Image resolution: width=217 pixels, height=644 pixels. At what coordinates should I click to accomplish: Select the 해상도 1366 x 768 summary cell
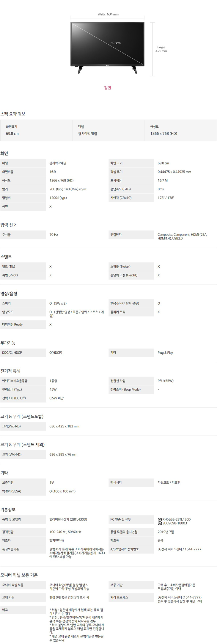tap(180, 130)
